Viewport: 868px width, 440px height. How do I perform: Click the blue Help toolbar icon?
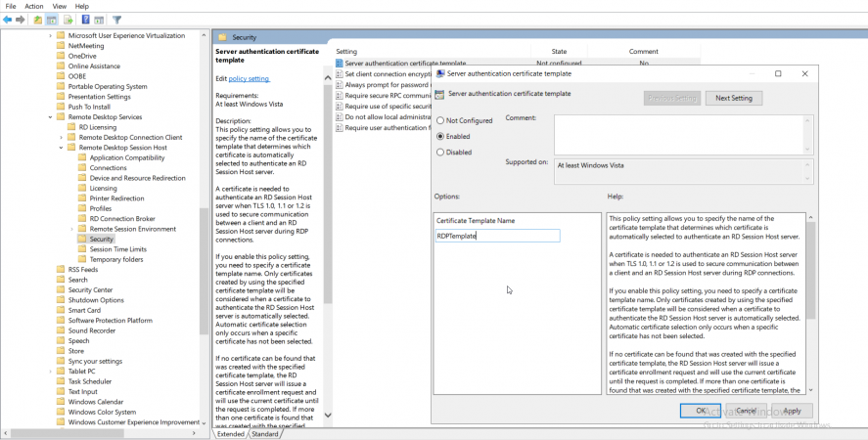click(85, 19)
